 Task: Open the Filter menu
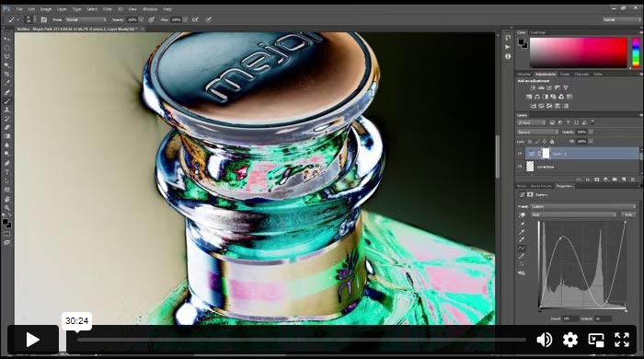(x=108, y=9)
